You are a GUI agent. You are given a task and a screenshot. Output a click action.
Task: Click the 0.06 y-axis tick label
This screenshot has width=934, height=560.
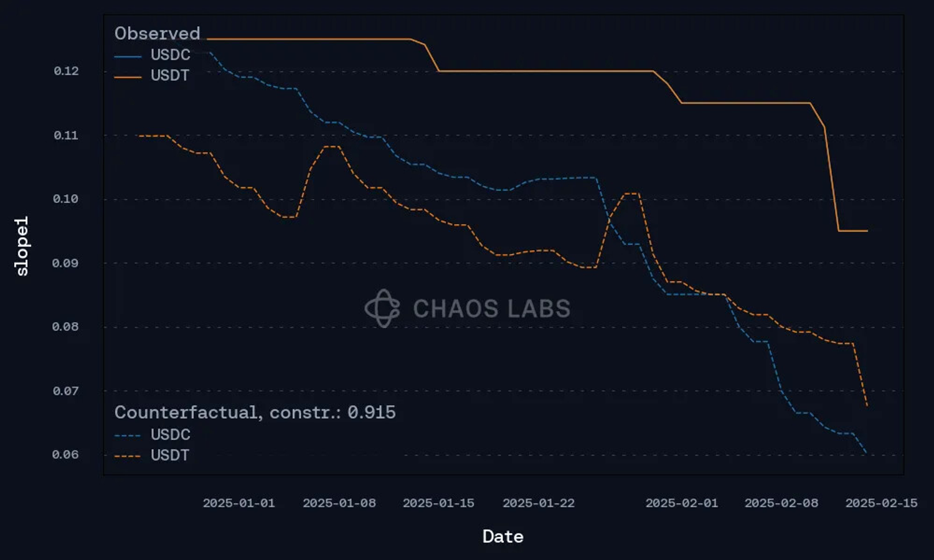click(x=65, y=455)
